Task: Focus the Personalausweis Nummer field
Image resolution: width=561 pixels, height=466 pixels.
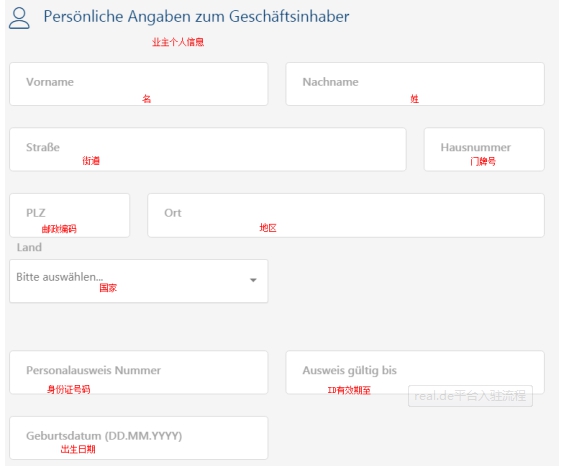Action: 139,373
